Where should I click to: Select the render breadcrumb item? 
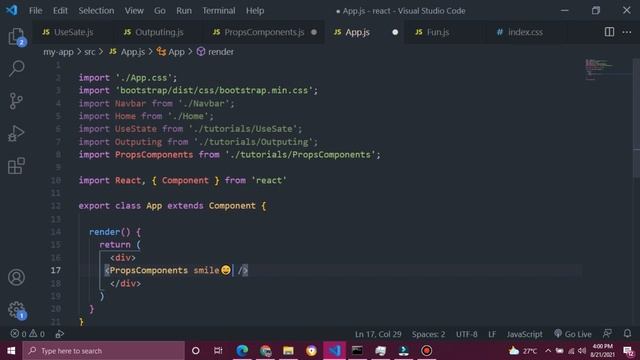[x=216, y=52]
